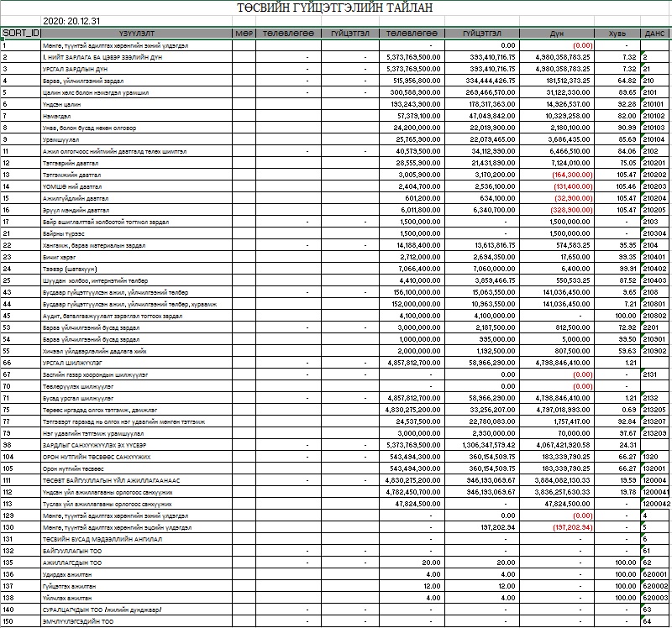Viewport: 672px width, 628px height.
Task: Click the account code 210205
Action: click(x=654, y=210)
